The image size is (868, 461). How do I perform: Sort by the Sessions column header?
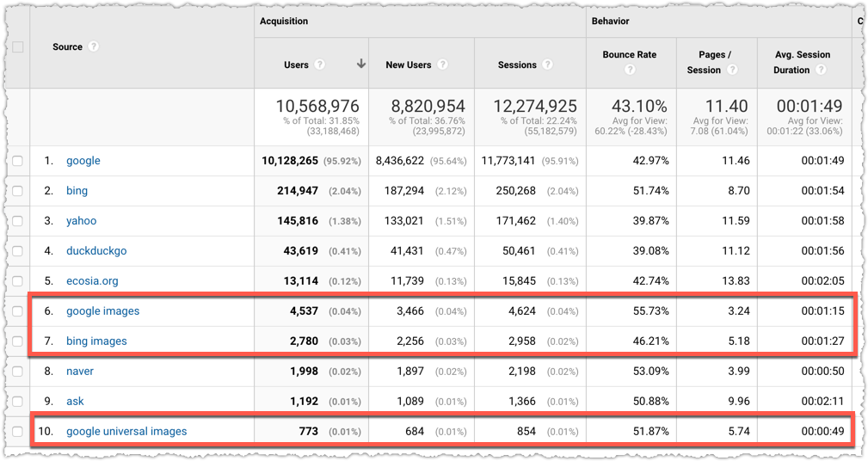pos(517,65)
